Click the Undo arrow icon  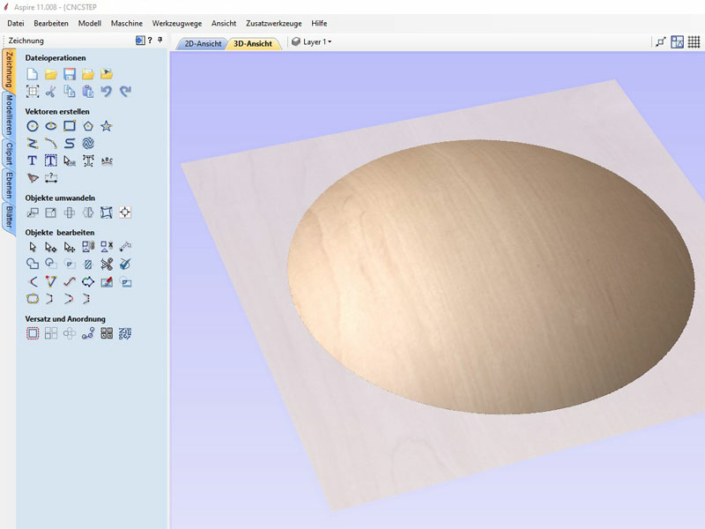[x=106, y=92]
